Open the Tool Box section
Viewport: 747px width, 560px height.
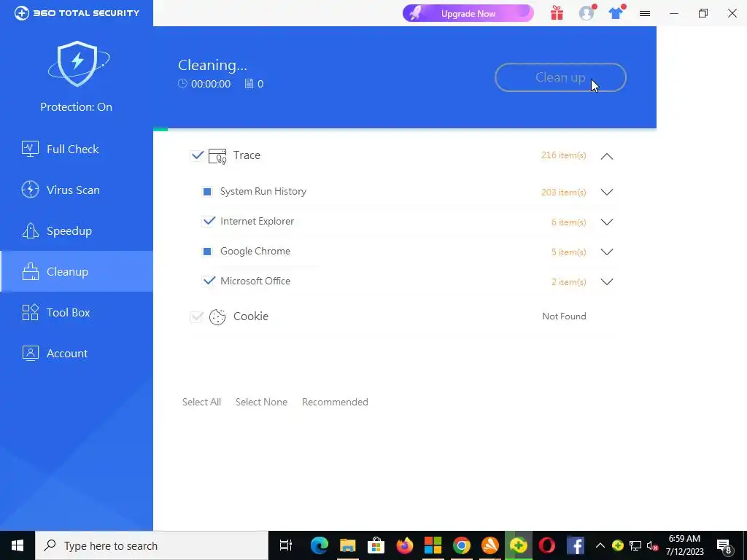76,312
